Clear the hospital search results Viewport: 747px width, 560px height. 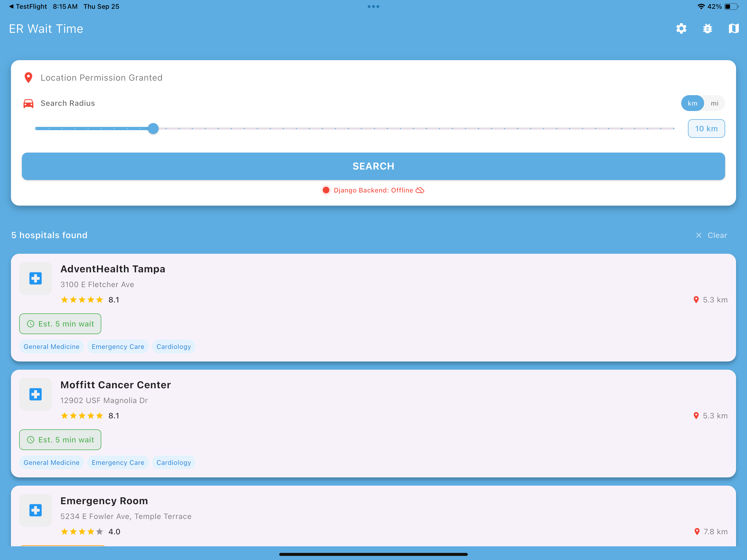coord(711,235)
